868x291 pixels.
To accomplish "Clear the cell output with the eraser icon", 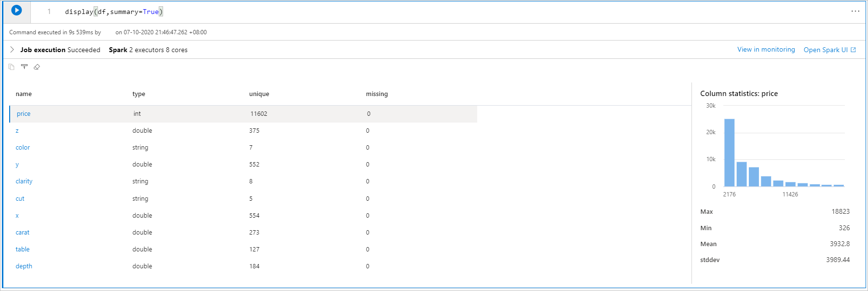I will (x=37, y=67).
